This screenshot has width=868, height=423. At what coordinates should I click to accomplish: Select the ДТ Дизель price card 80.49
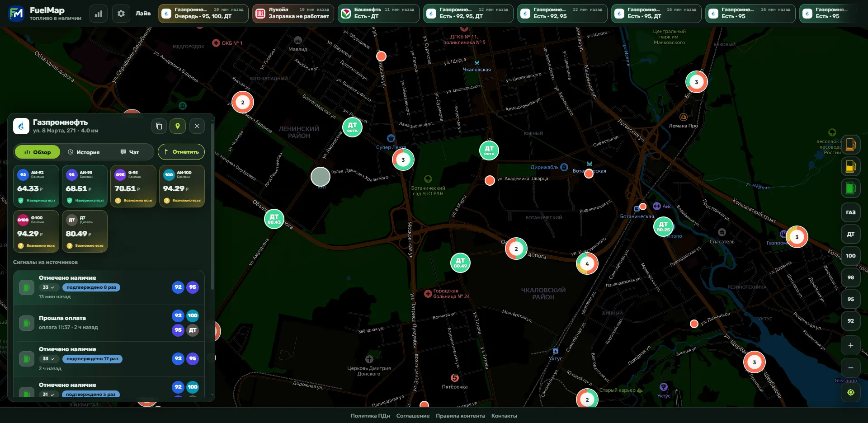[x=85, y=231]
